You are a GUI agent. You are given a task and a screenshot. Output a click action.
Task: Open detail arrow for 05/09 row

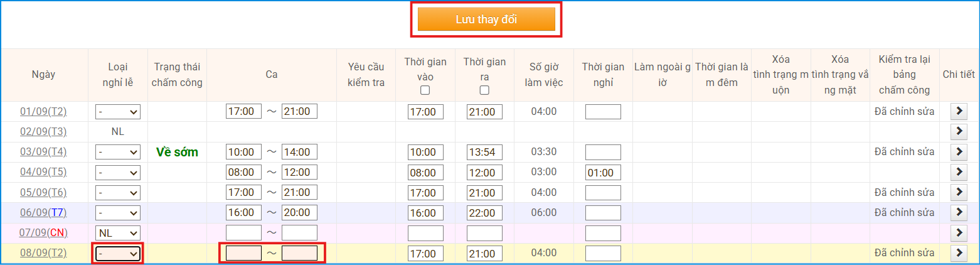[959, 192]
